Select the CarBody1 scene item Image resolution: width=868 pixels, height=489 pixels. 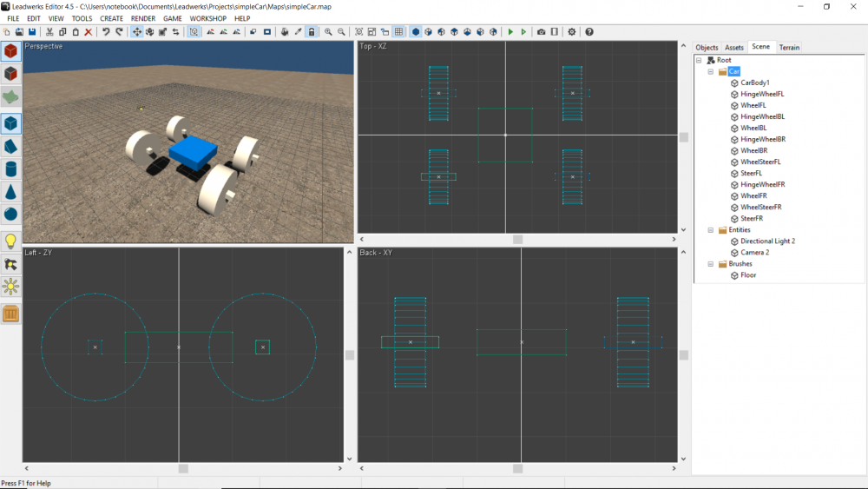(x=755, y=83)
